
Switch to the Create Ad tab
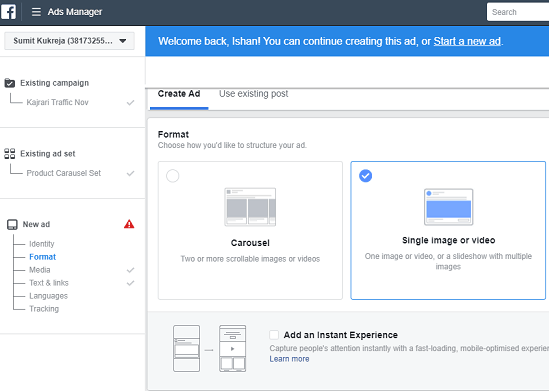(x=179, y=94)
